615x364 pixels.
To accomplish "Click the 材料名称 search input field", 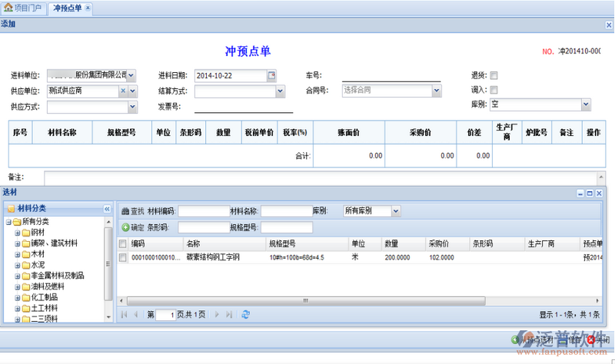I will [284, 210].
